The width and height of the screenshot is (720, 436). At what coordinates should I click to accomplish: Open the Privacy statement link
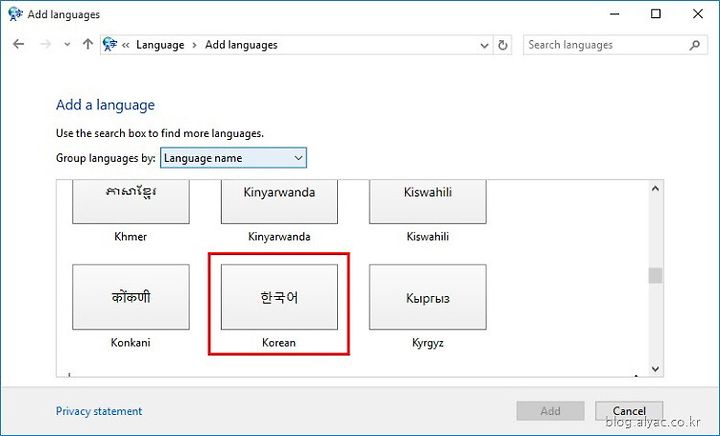99,411
